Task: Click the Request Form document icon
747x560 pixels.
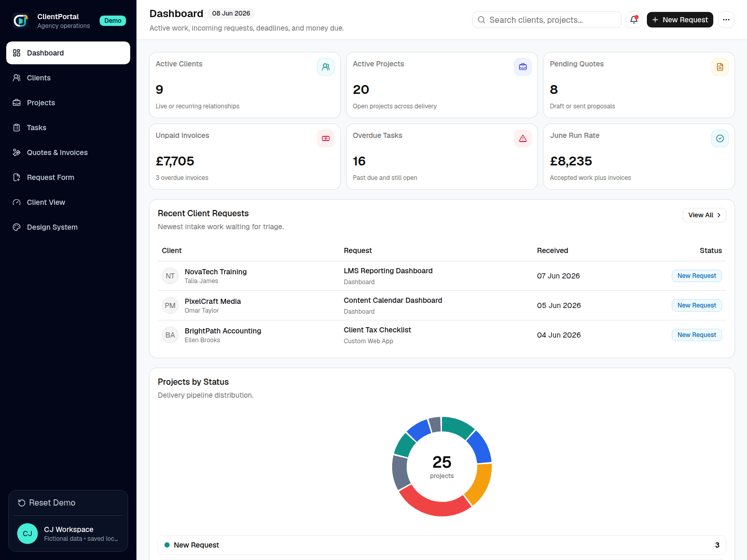Action: [17, 177]
